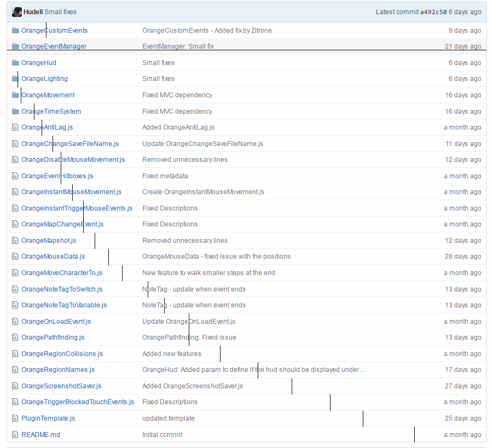This screenshot has width=493, height=448.
Task: Open the 'Small fixes' latest commit message
Action: click(60, 12)
